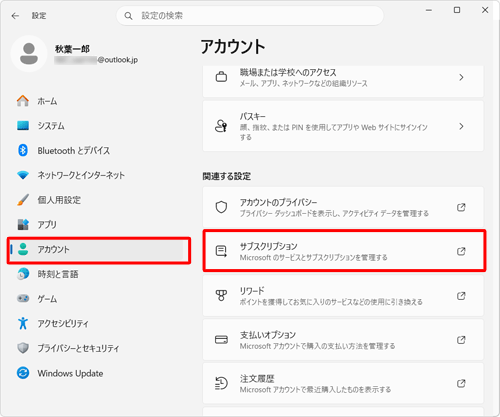This screenshot has height=417, width=500.
Task: Open the アカウントのプライバシー link
Action: [x=343, y=207]
